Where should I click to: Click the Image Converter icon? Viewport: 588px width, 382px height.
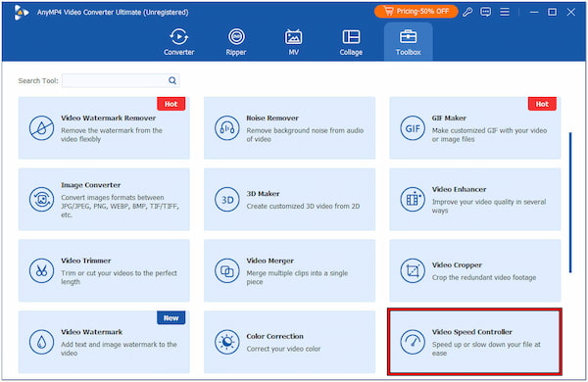click(41, 200)
